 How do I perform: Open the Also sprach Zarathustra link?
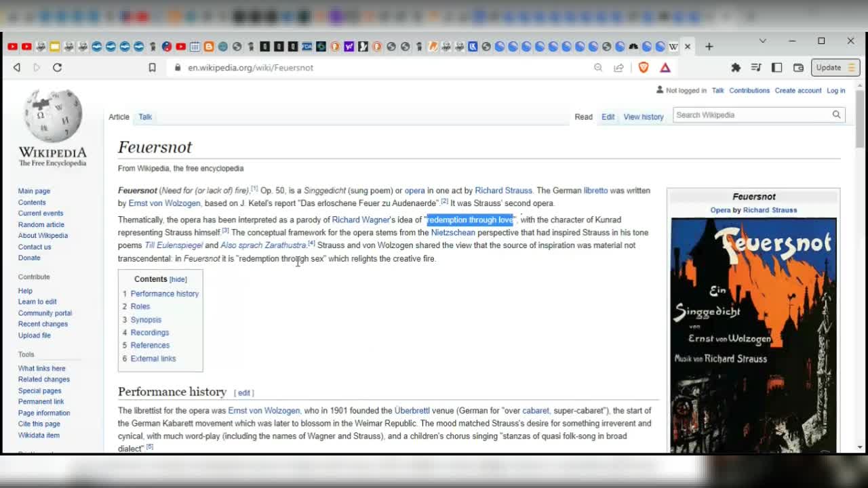[263, 245]
